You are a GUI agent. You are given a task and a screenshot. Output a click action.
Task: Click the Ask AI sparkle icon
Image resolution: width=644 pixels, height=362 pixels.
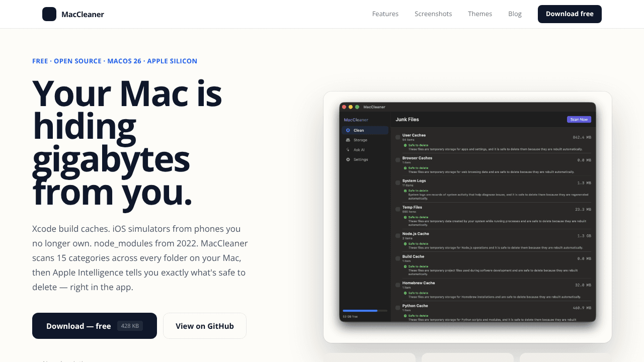pyautogui.click(x=348, y=150)
